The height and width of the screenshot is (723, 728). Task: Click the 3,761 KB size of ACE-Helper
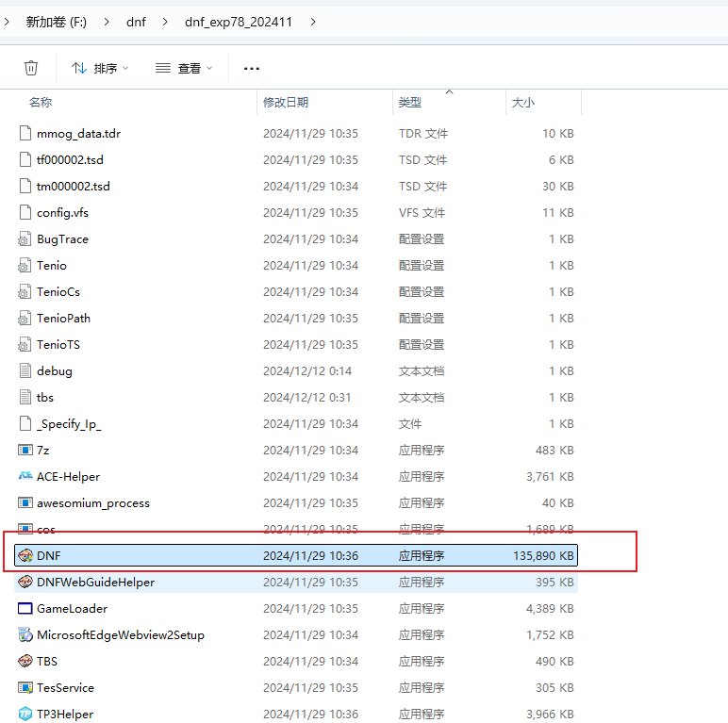pos(550,477)
